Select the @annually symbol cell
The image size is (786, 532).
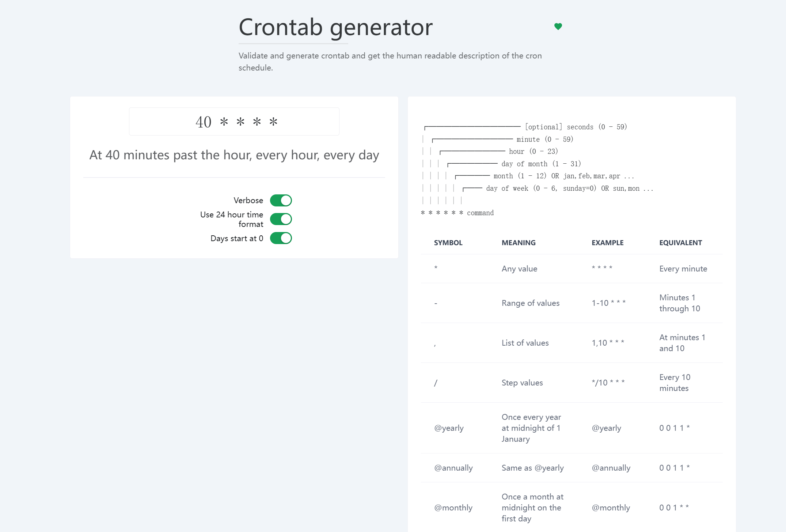coord(453,468)
